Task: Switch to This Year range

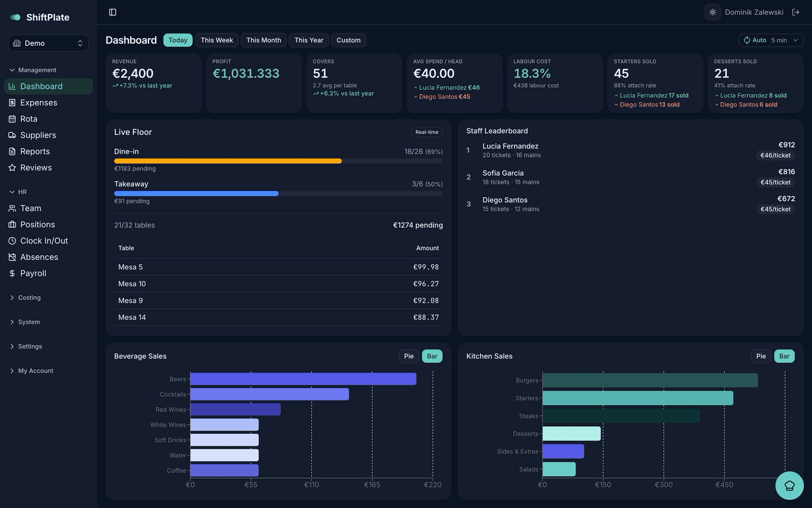Action: [309, 40]
